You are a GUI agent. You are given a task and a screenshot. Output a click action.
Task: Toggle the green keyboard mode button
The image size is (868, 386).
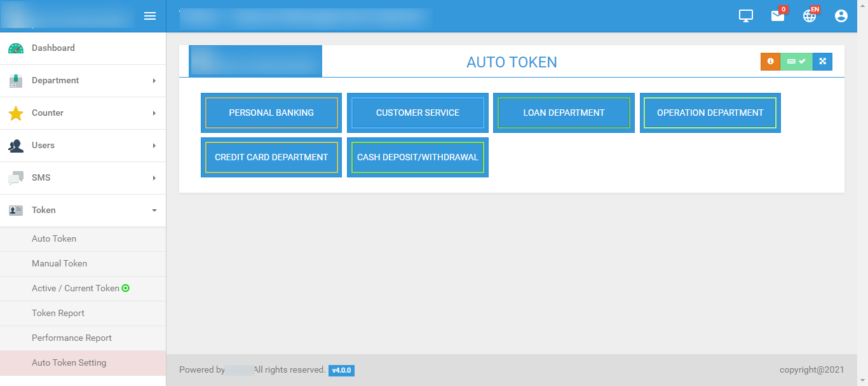coord(796,62)
